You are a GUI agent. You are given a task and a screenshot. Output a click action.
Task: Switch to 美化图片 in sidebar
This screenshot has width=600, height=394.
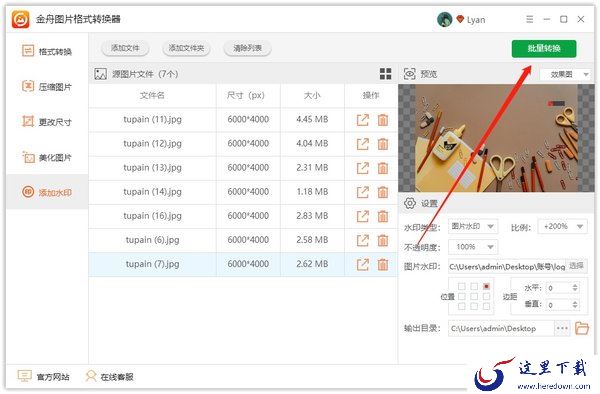(x=47, y=157)
